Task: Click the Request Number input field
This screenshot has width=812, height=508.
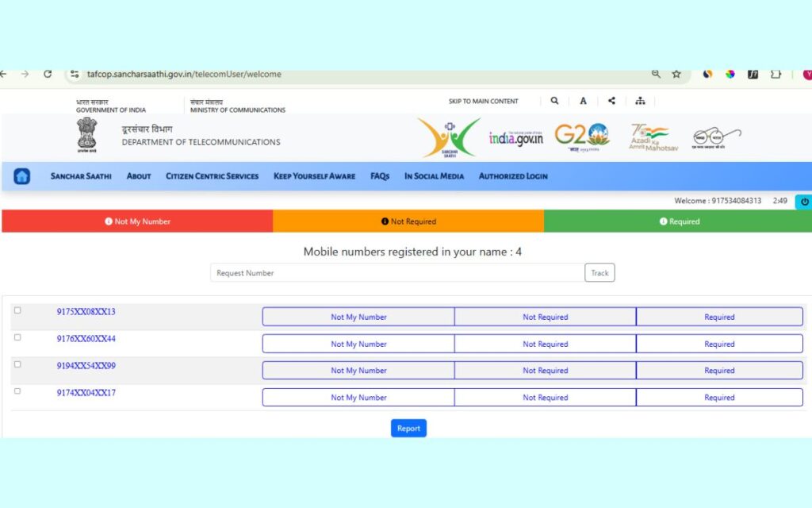Action: pos(396,273)
